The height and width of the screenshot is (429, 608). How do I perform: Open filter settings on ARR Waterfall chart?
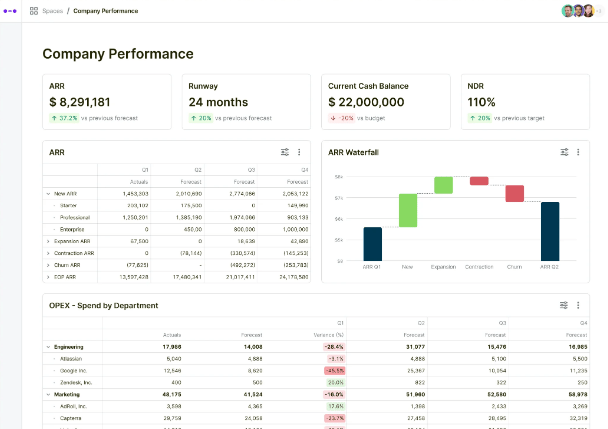click(564, 152)
